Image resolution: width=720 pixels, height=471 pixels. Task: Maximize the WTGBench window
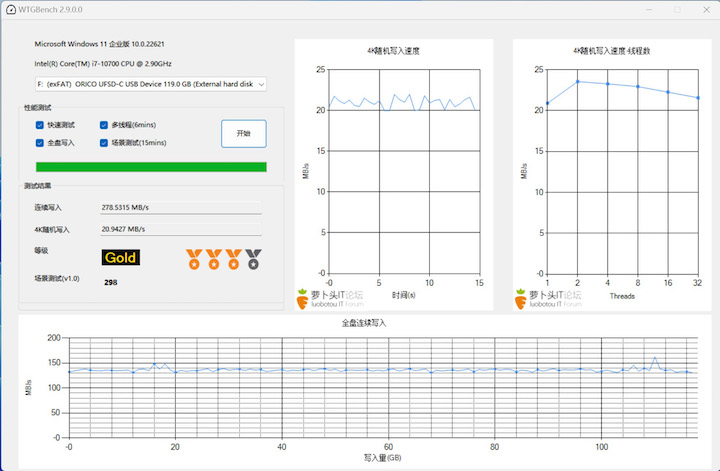coord(677,9)
